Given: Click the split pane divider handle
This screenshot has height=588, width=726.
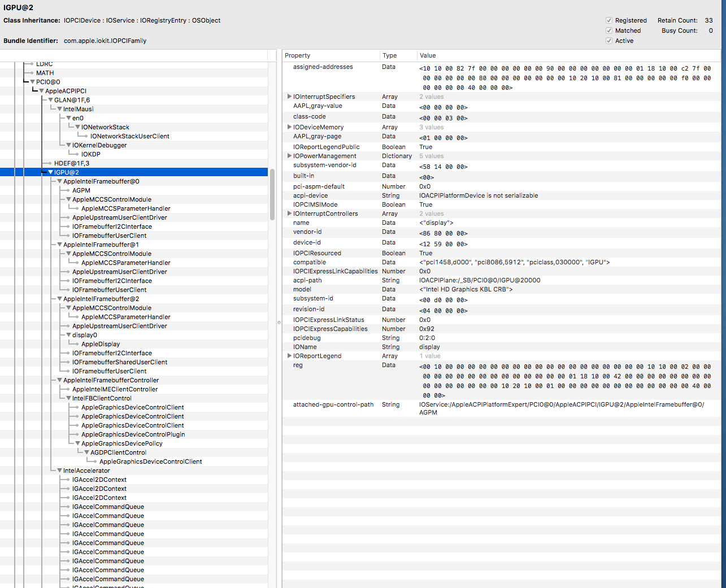Looking at the screenshot, I should (279, 323).
